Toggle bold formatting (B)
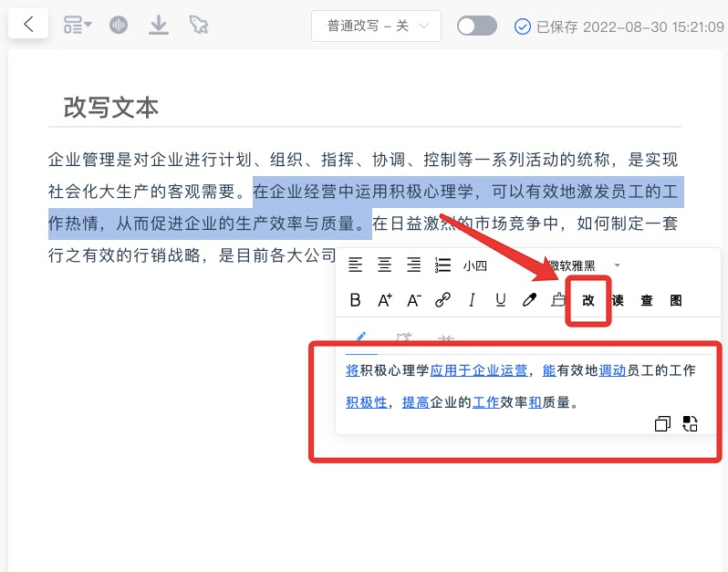728x572 pixels. click(355, 300)
